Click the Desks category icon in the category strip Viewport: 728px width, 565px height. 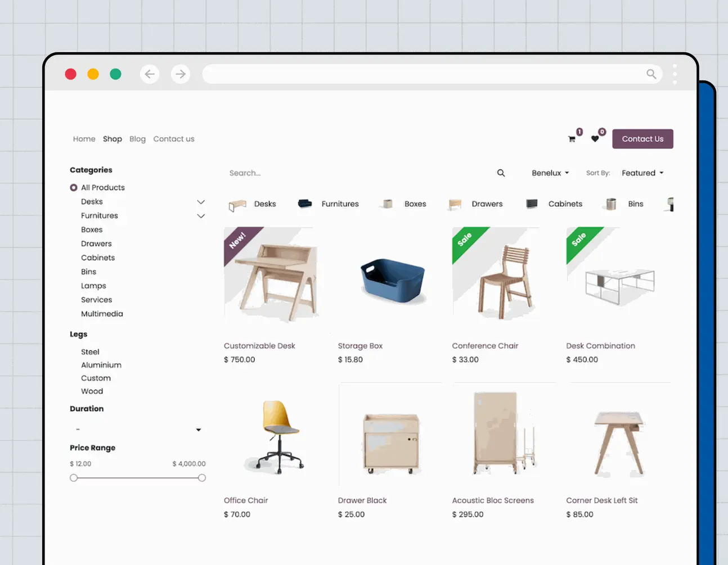click(237, 205)
